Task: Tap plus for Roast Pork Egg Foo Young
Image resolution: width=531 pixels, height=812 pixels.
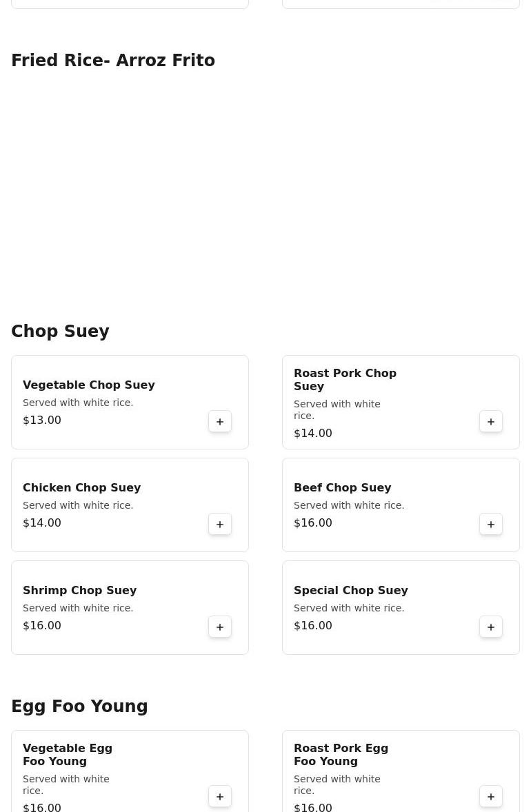Action: 491,796
